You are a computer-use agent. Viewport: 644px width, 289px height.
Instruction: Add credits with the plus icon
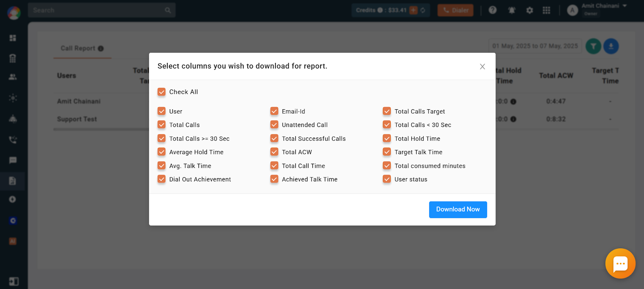(x=413, y=10)
